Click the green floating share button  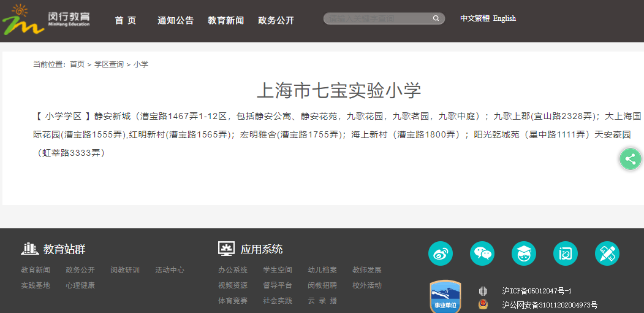(x=630, y=159)
